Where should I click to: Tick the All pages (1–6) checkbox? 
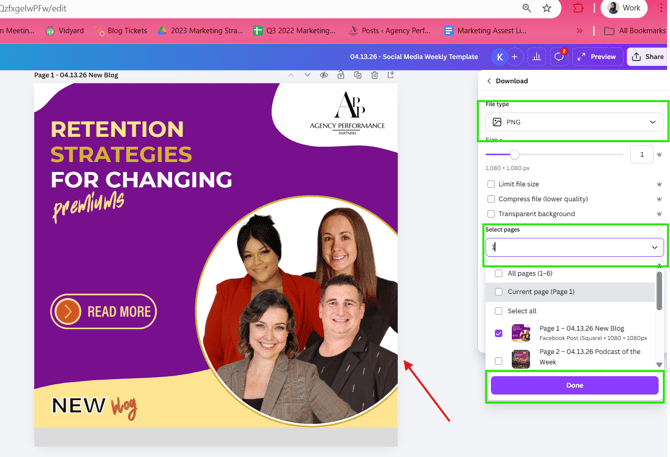[499, 273]
